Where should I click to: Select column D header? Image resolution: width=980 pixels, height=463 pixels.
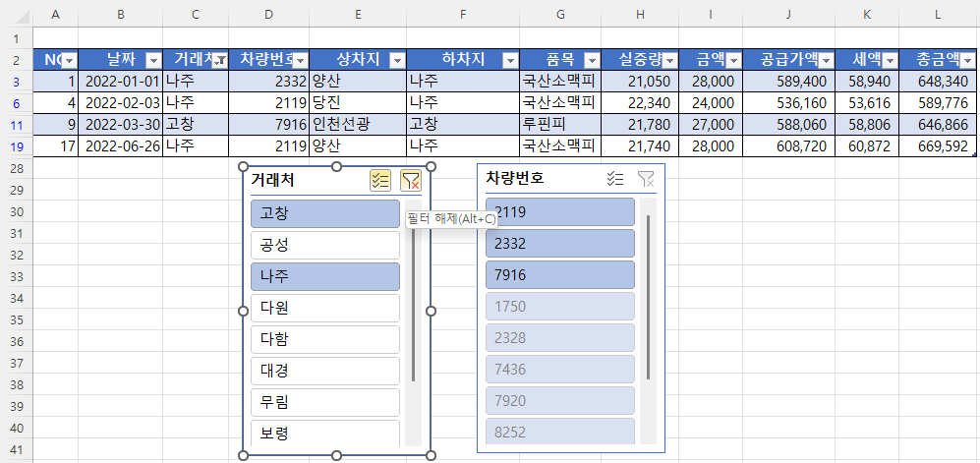(268, 14)
